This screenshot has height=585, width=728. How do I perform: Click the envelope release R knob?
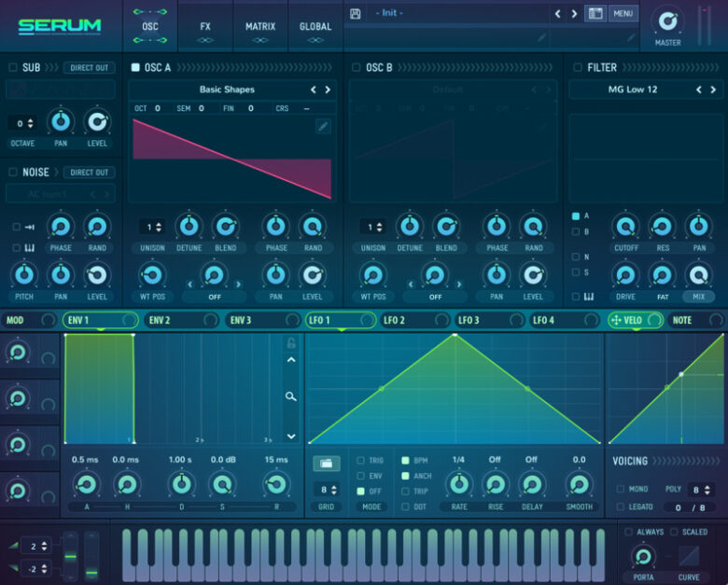pyautogui.click(x=276, y=484)
